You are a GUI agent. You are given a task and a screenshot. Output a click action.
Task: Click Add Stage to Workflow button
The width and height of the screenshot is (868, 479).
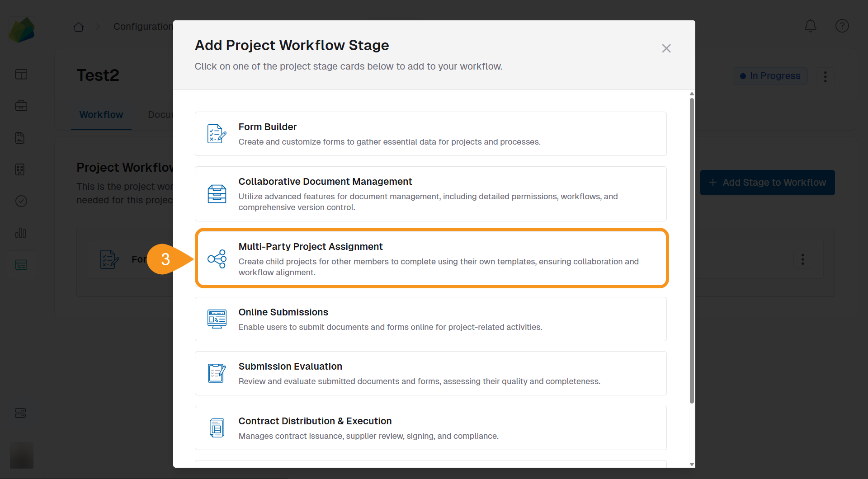tap(767, 183)
